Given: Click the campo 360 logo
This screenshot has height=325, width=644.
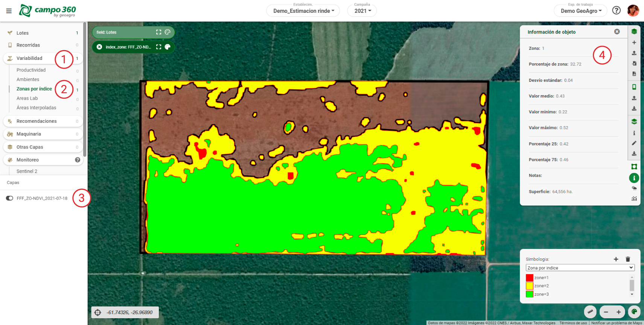Looking at the screenshot, I should point(47,11).
